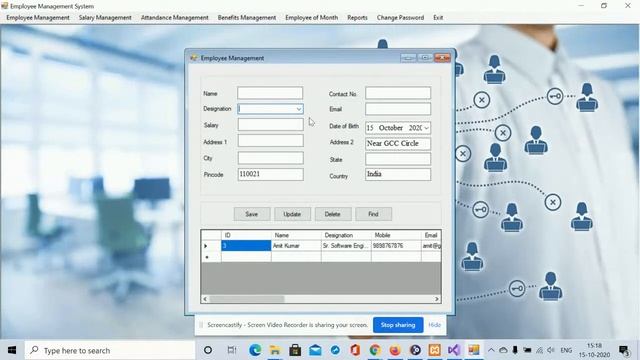Open the Employee Management menu

click(38, 18)
